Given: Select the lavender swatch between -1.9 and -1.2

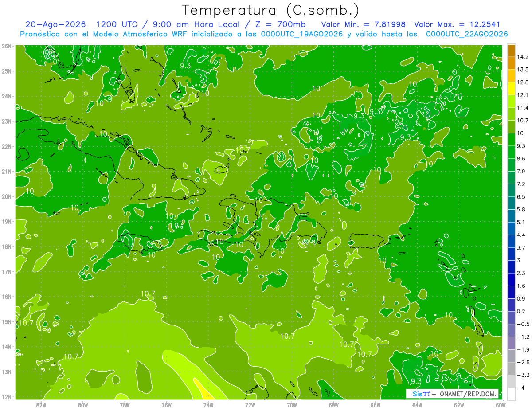Looking at the screenshot, I should pos(511,343).
